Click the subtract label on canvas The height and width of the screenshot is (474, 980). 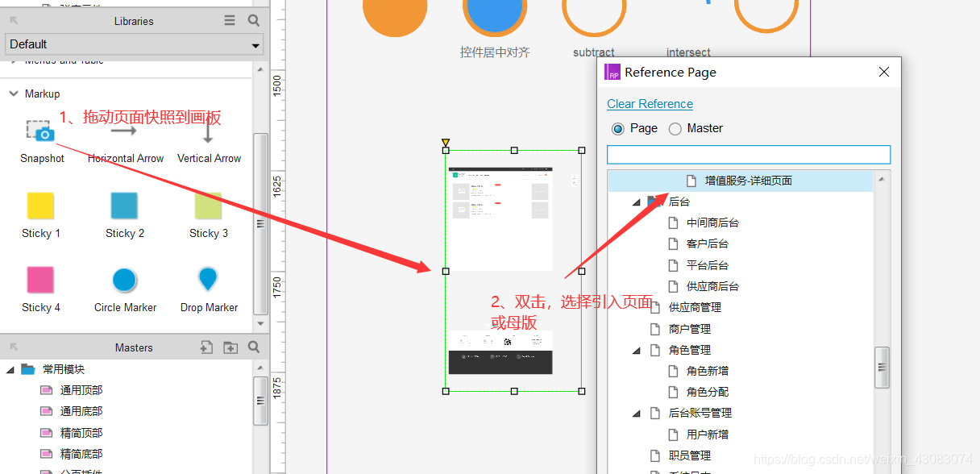click(x=594, y=52)
